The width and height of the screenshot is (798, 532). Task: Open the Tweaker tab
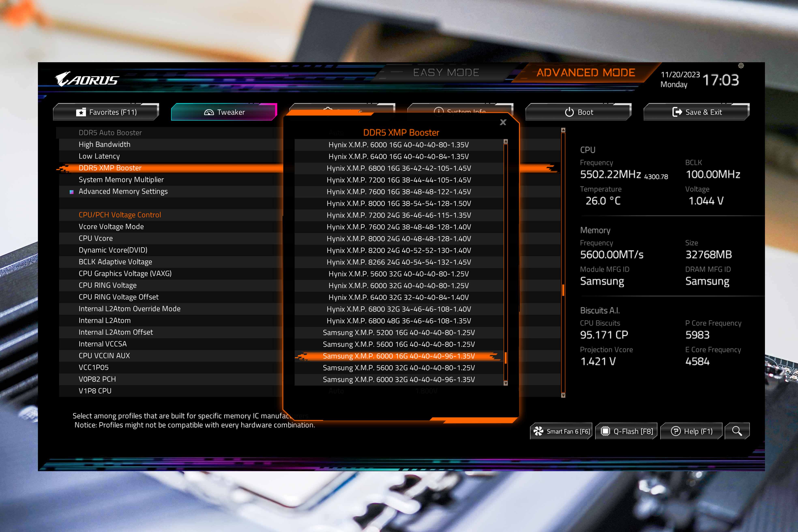[x=224, y=112]
